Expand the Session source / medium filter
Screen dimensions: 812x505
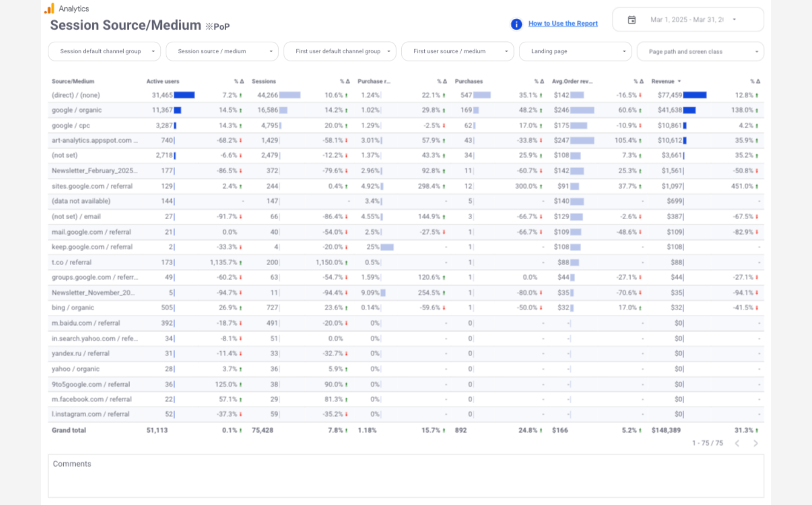tap(222, 52)
